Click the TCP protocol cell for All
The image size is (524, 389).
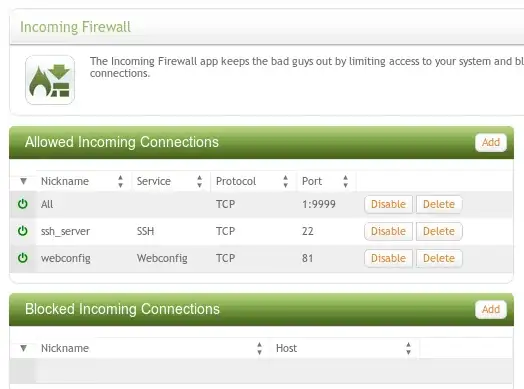pos(226,204)
